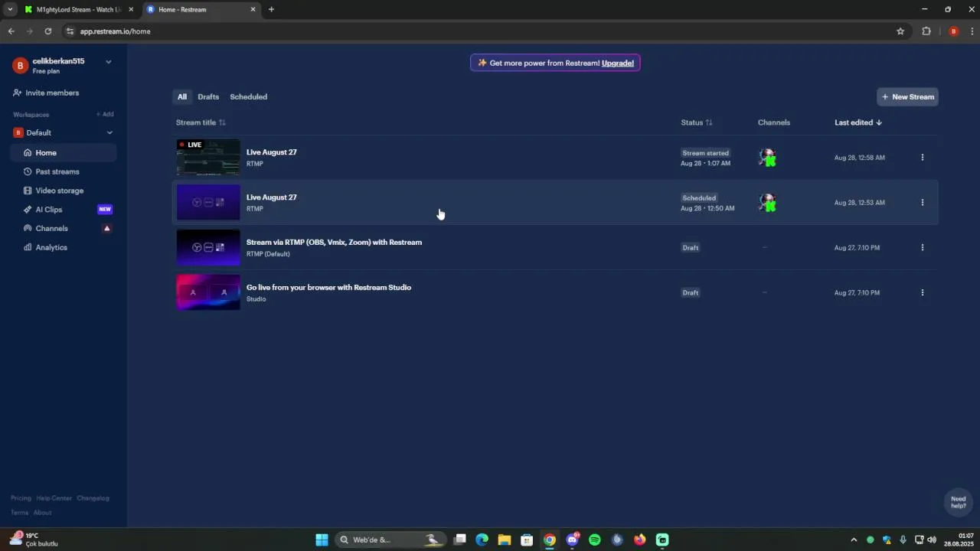Open a new browser tab

tap(271, 9)
